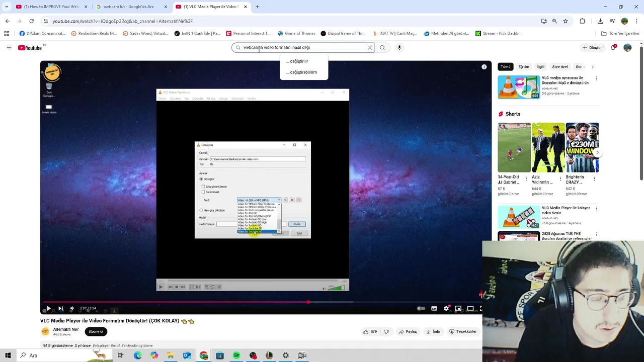Screen dimensions: 644x362
Task: Toggle the autoplay switch in the player
Action: coord(421,308)
